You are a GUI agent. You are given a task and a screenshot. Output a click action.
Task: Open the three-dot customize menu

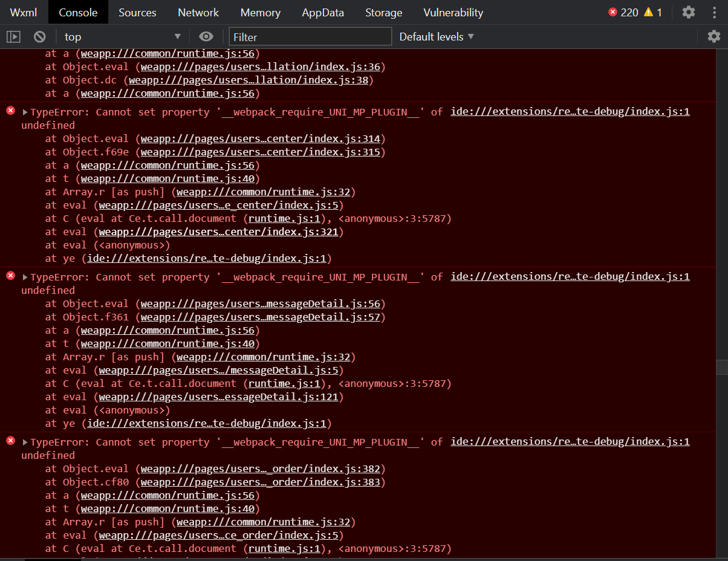[x=714, y=12]
